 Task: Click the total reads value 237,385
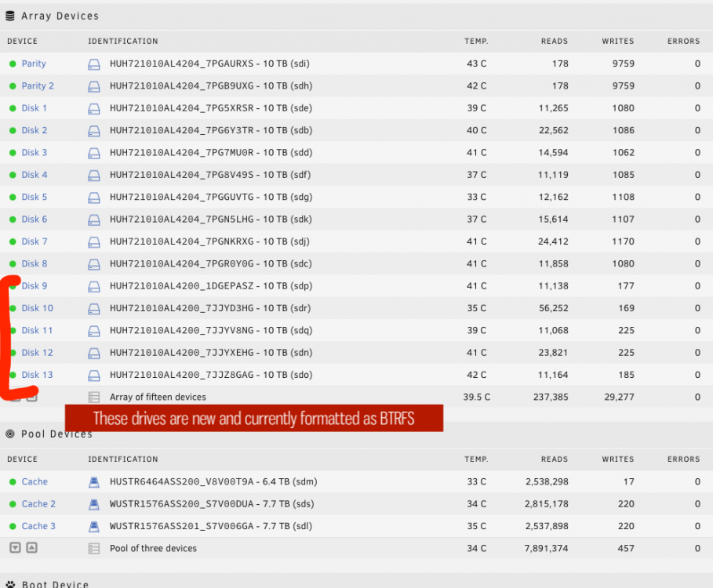(551, 397)
